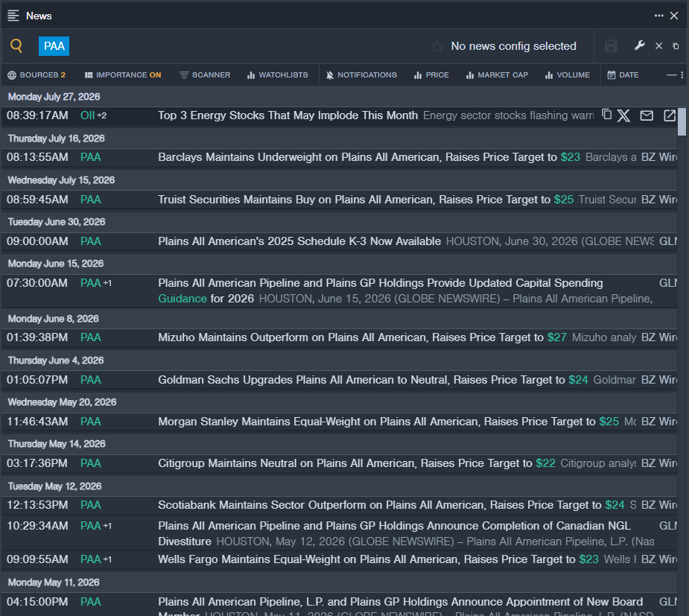Screen dimensions: 689x616
Task: Open Scotiabank Maintains Sector Outperform headline
Action: pyautogui.click(x=391, y=505)
